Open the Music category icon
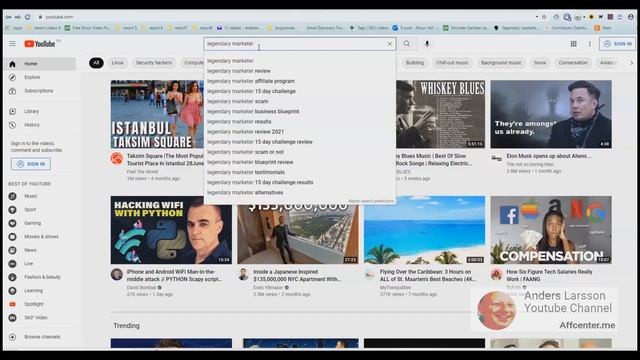This screenshot has height=360, width=640. pos(13,196)
